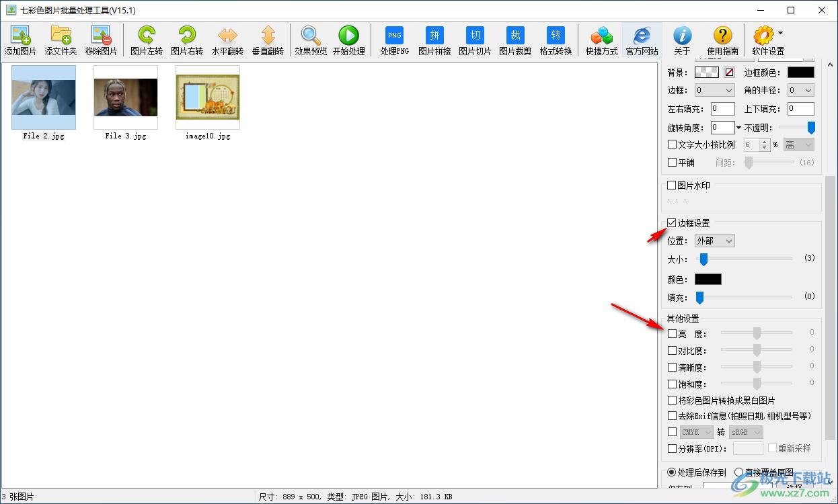
Task: Select the 直接覆盖原图 radio button
Action: tap(738, 472)
